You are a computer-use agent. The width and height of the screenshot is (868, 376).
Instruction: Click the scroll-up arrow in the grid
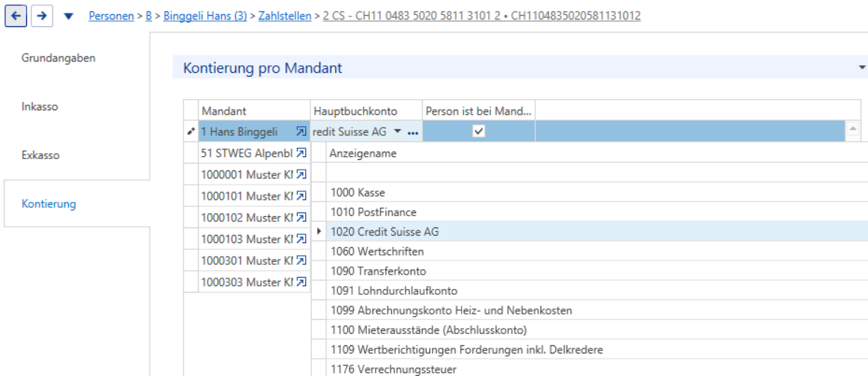(x=852, y=129)
